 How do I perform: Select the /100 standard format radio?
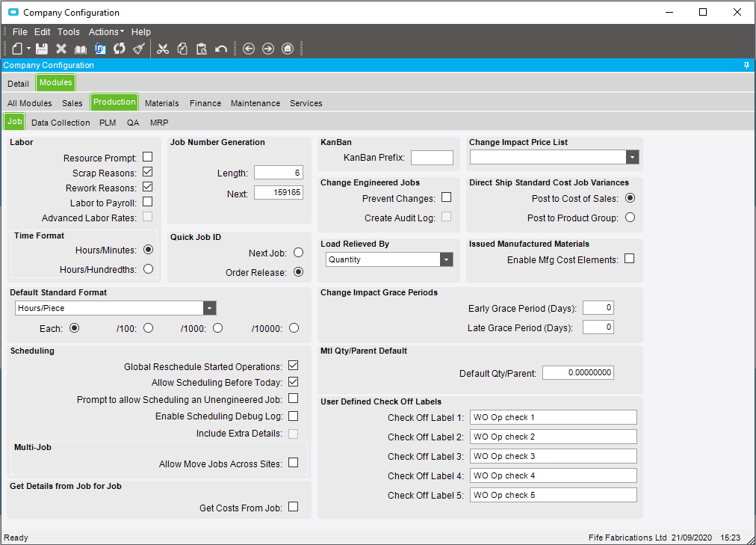click(x=149, y=328)
